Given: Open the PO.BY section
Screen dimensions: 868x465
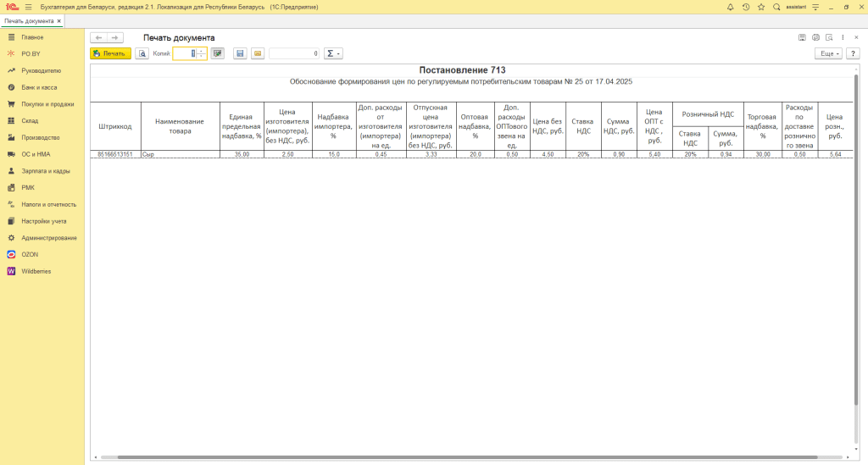Looking at the screenshot, I should (42, 53).
